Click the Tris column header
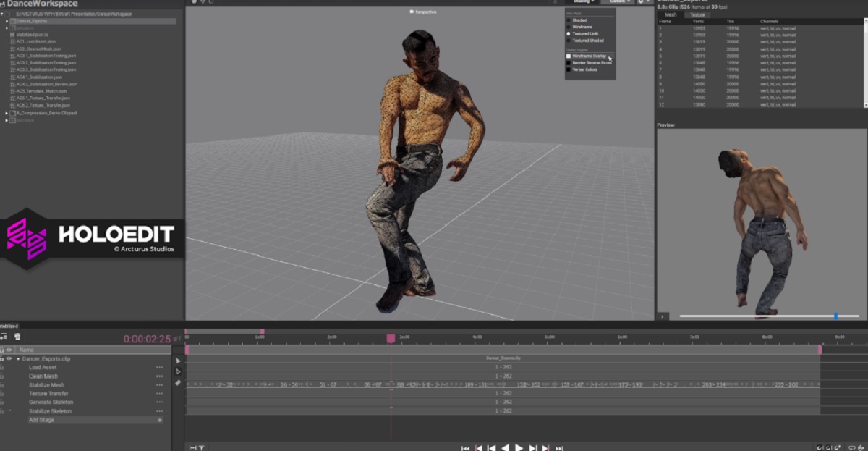The height and width of the screenshot is (451, 868). [731, 22]
